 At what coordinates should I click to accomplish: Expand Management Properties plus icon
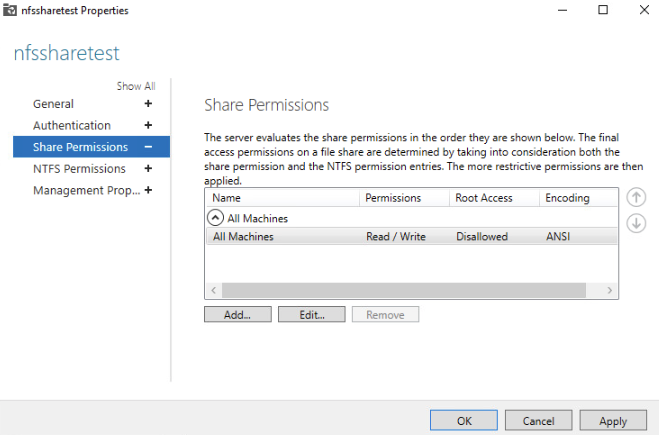[148, 190]
